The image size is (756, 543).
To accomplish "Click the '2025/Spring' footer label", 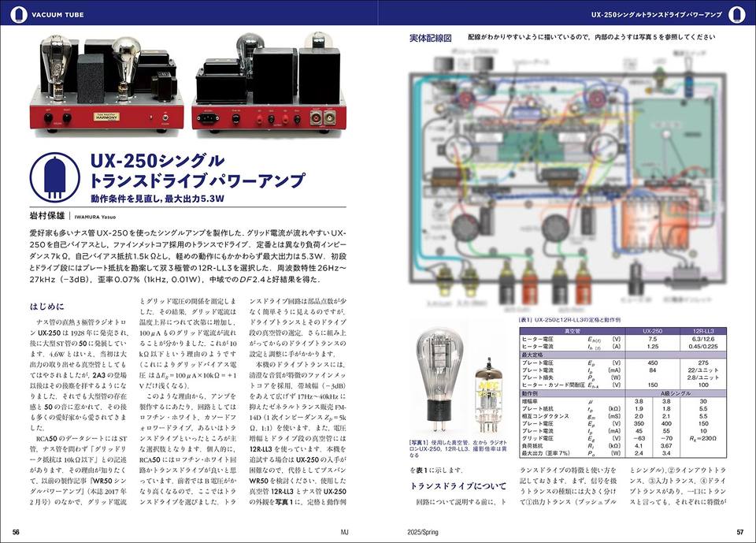I will pos(423,532).
